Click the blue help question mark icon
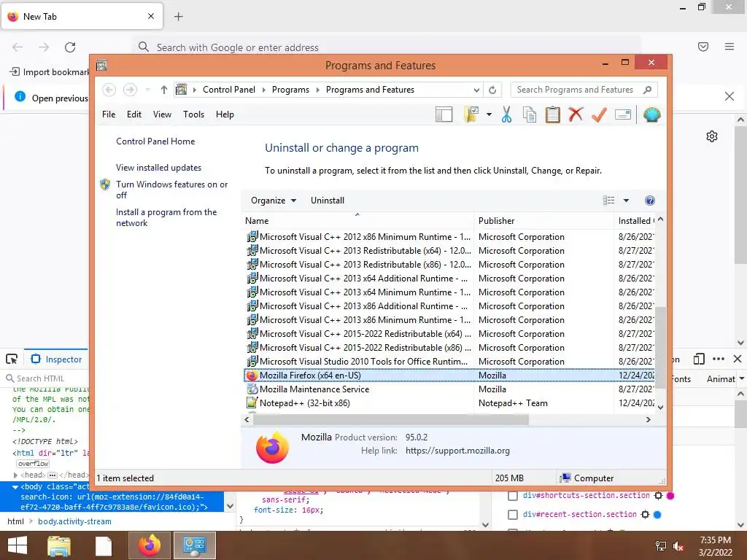This screenshot has width=747, height=560. pyautogui.click(x=649, y=201)
